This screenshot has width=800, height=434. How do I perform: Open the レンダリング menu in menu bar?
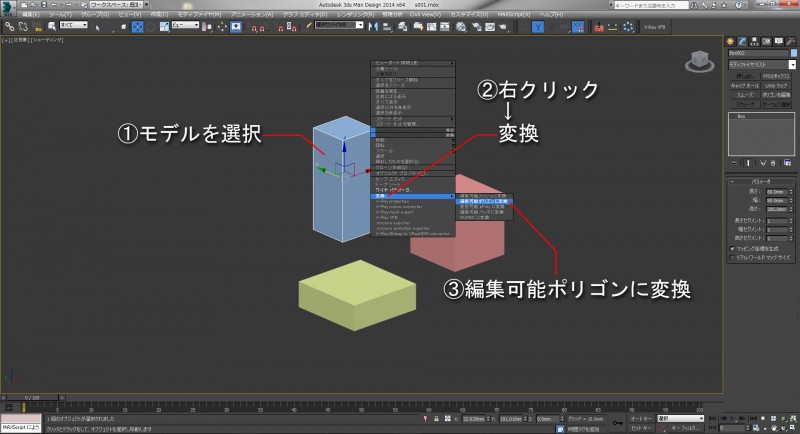tap(355, 16)
